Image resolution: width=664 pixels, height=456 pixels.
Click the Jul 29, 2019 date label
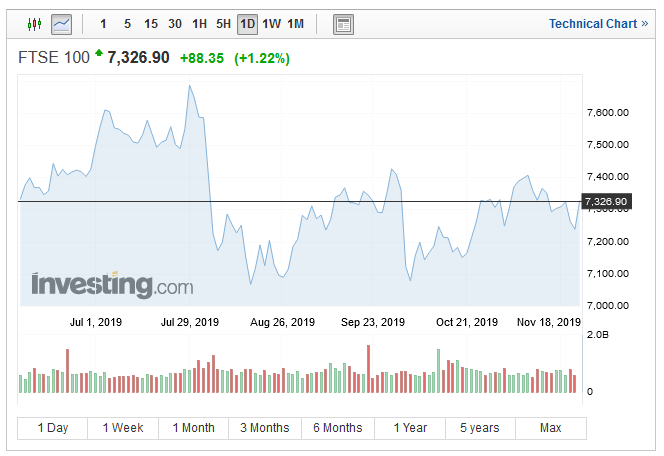point(190,322)
